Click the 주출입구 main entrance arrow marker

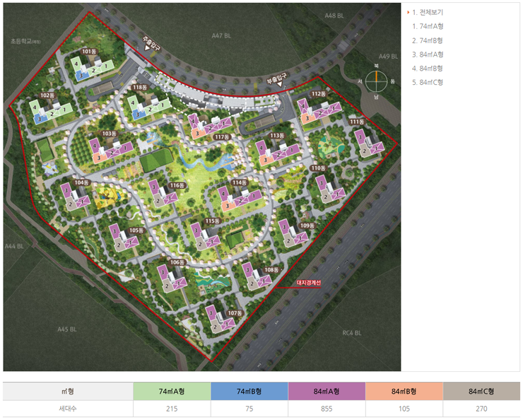point(151,43)
